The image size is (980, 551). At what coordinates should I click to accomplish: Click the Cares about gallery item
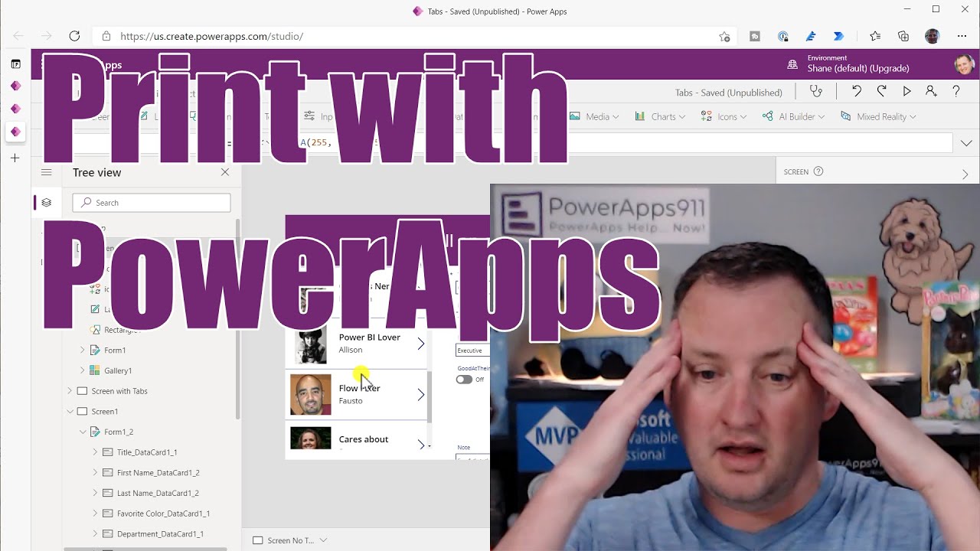pyautogui.click(x=357, y=439)
